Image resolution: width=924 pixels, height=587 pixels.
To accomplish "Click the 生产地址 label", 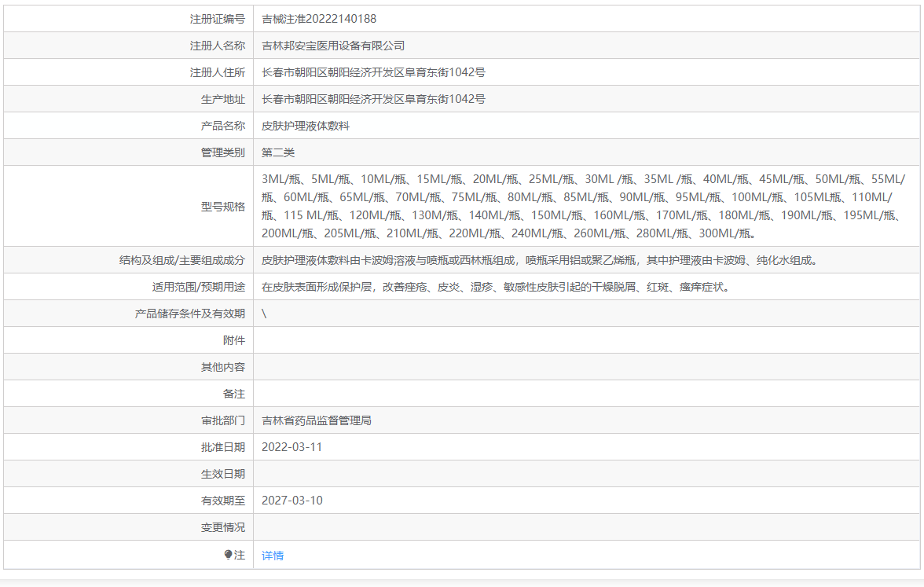I will tap(223, 99).
